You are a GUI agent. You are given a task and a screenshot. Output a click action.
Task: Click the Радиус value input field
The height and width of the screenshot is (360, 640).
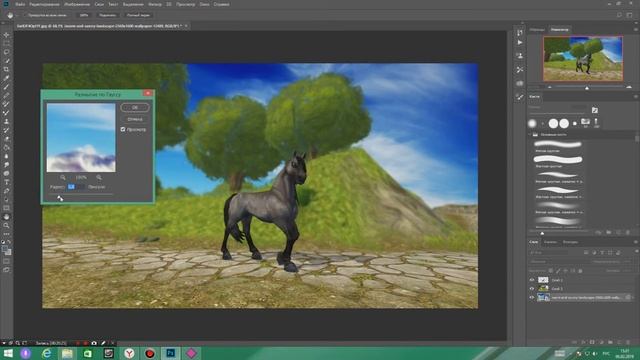[x=76, y=187]
